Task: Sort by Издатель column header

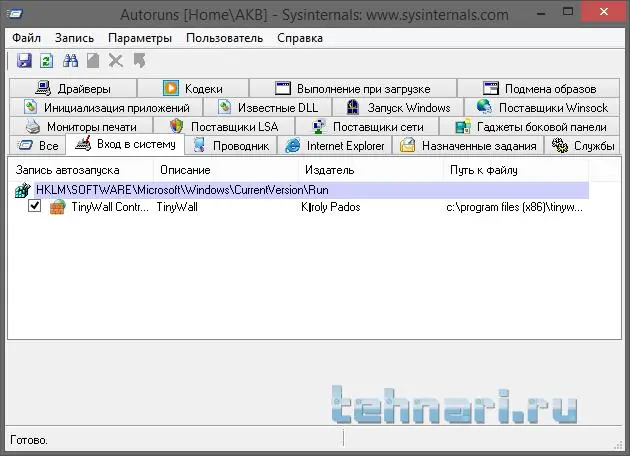Action: click(371, 170)
